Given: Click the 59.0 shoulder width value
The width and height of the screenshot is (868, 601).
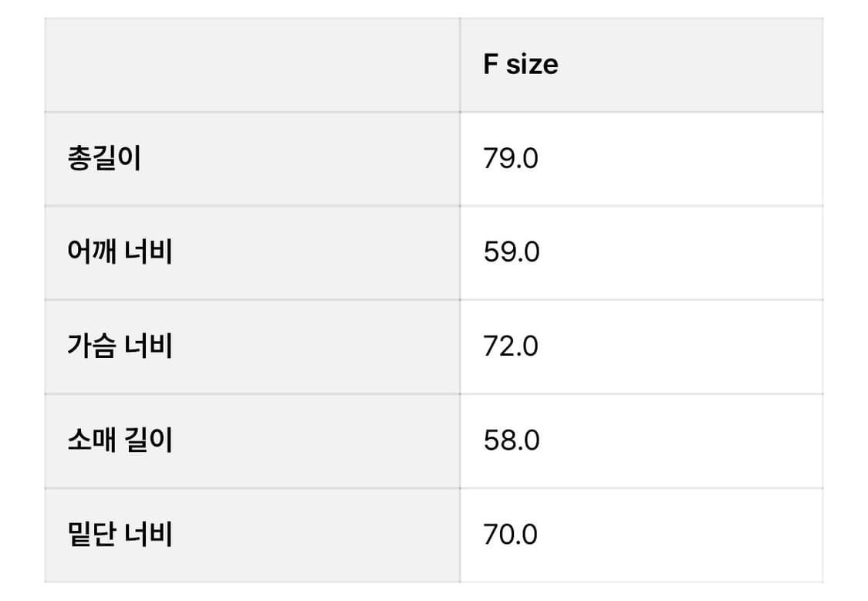Looking at the screenshot, I should point(511,252).
